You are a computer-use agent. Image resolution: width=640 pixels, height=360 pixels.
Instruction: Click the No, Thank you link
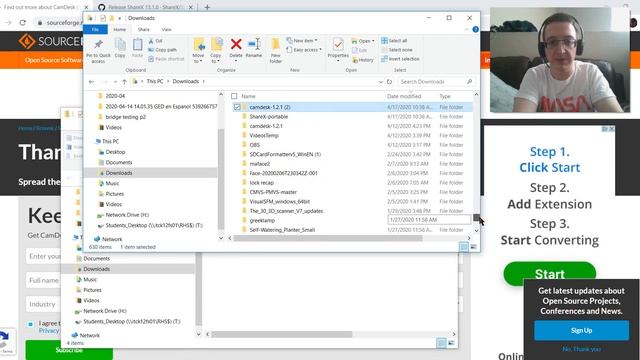pyautogui.click(x=581, y=349)
